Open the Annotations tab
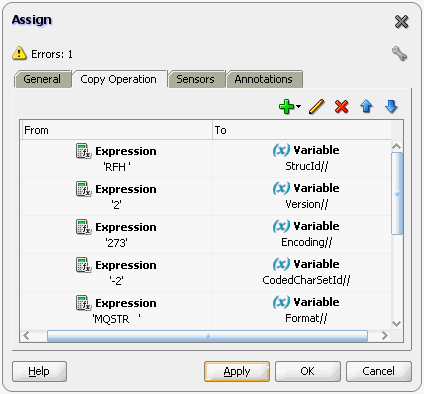The height and width of the screenshot is (394, 424). pyautogui.click(x=264, y=79)
